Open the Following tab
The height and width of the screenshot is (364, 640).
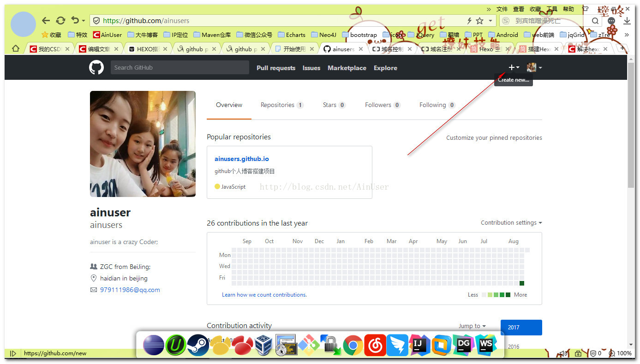[437, 105]
